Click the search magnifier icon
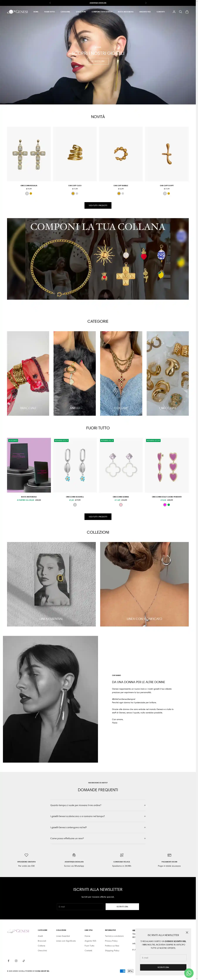Screen dimensions: 198x980 (181, 12)
